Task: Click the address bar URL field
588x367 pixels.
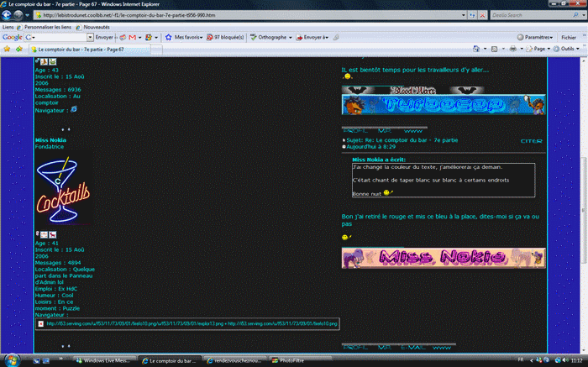Action: tap(248, 15)
